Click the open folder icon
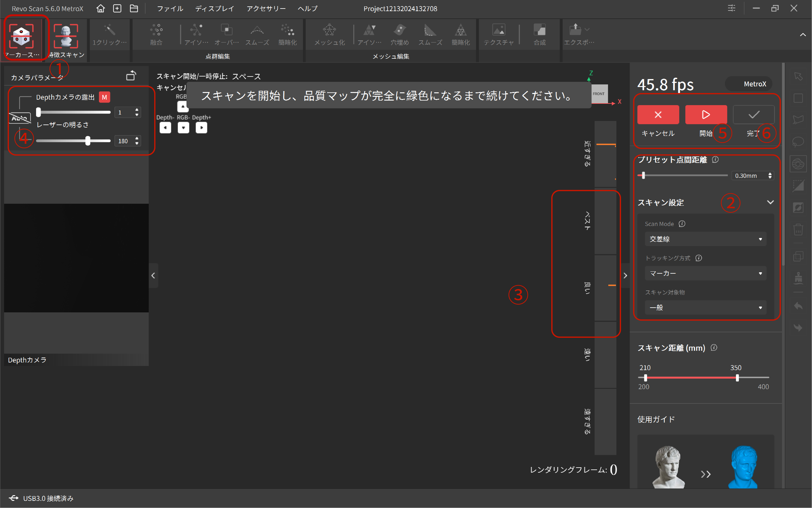The image size is (812, 508). pos(134,8)
